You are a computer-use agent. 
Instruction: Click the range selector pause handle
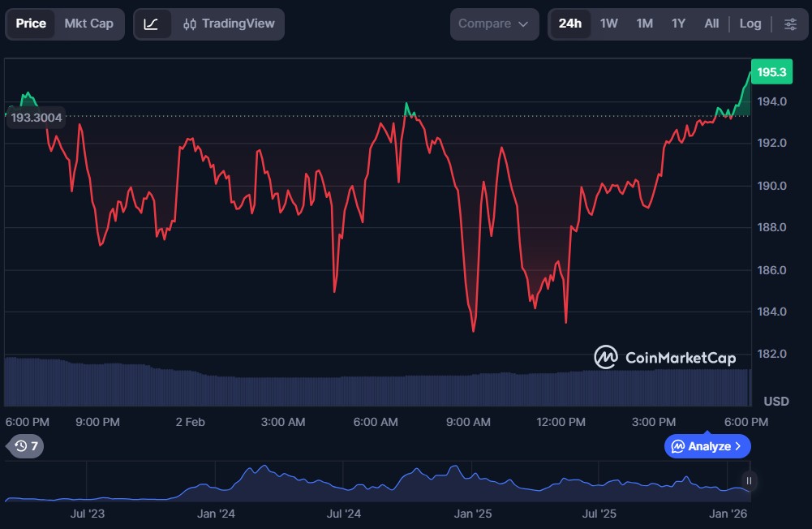[x=749, y=481]
